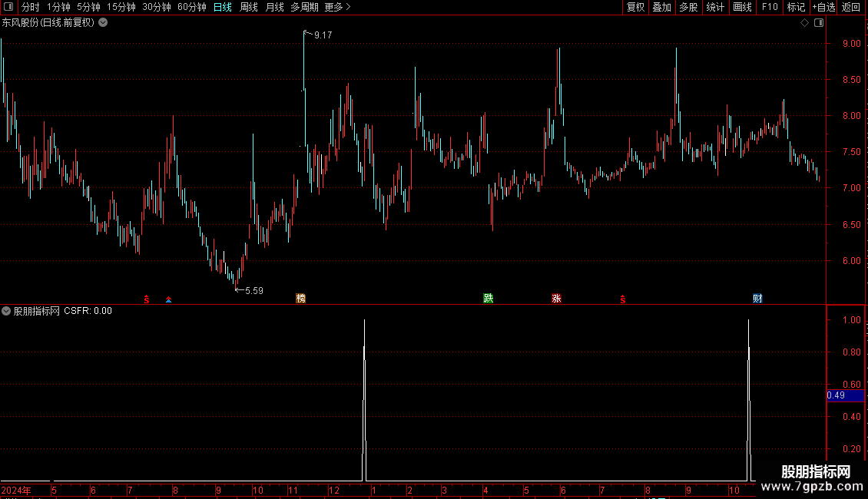868x499 pixels.
Task: Select the 60分钟 period
Action: point(191,7)
